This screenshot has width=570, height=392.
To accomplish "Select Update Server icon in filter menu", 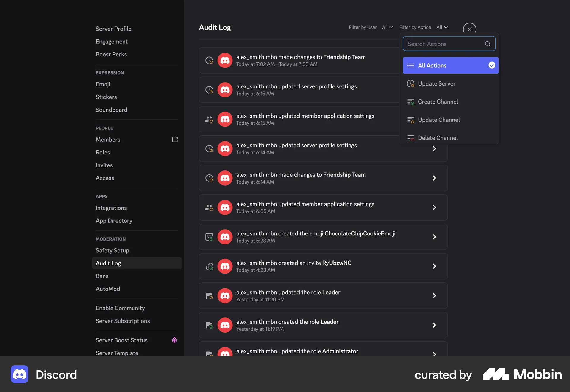I will coord(411,83).
